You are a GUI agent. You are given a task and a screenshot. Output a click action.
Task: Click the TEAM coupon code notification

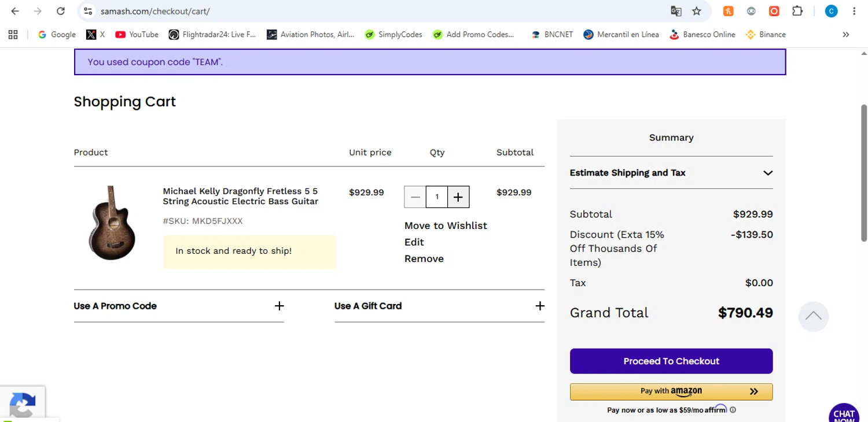click(x=430, y=62)
